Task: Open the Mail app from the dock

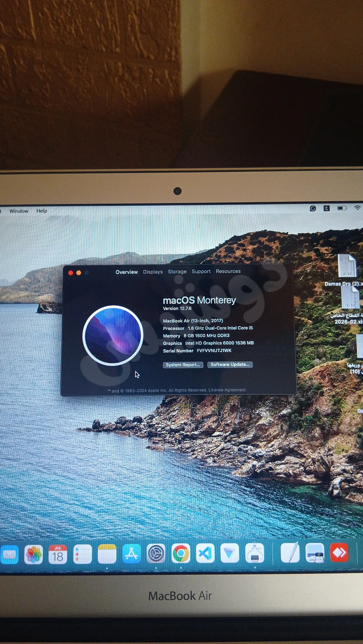Action: point(9,554)
